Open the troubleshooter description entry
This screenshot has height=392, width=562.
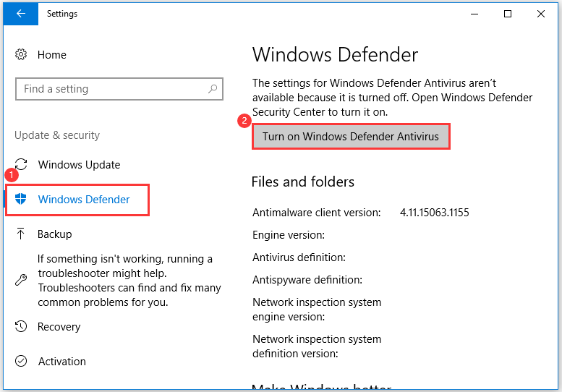tap(129, 281)
